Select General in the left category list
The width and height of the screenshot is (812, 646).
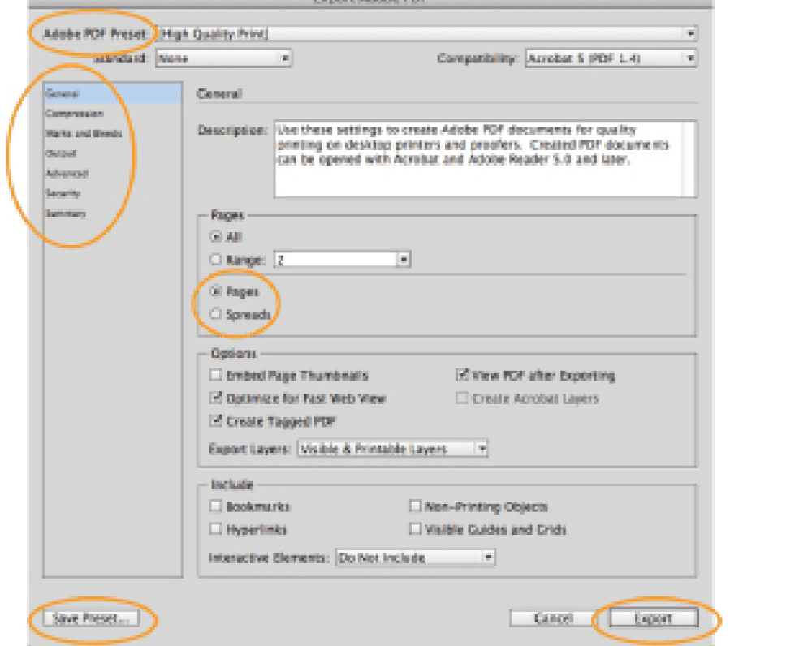[x=113, y=93]
